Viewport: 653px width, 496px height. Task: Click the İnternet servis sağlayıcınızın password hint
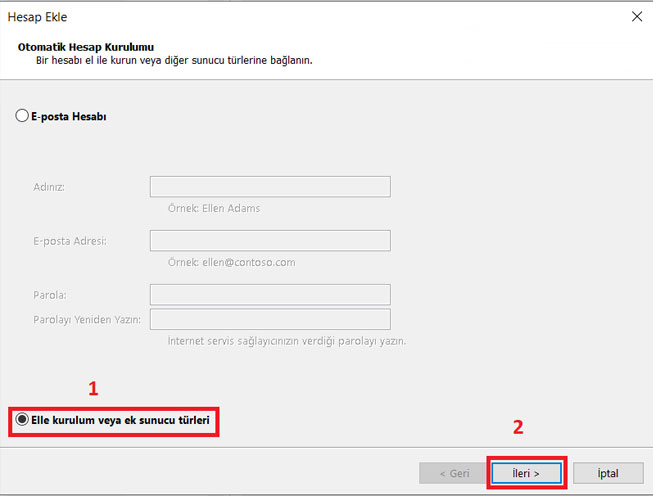coord(286,340)
